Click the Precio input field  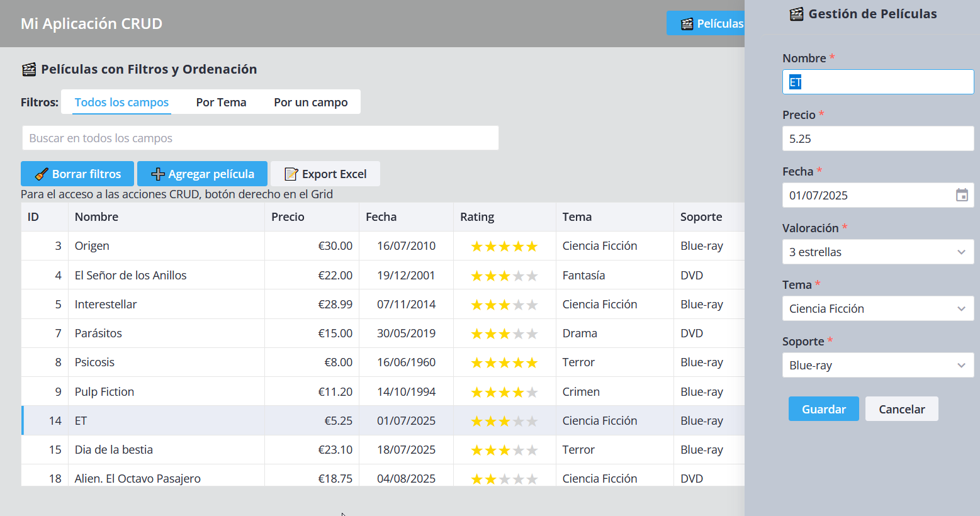point(878,138)
